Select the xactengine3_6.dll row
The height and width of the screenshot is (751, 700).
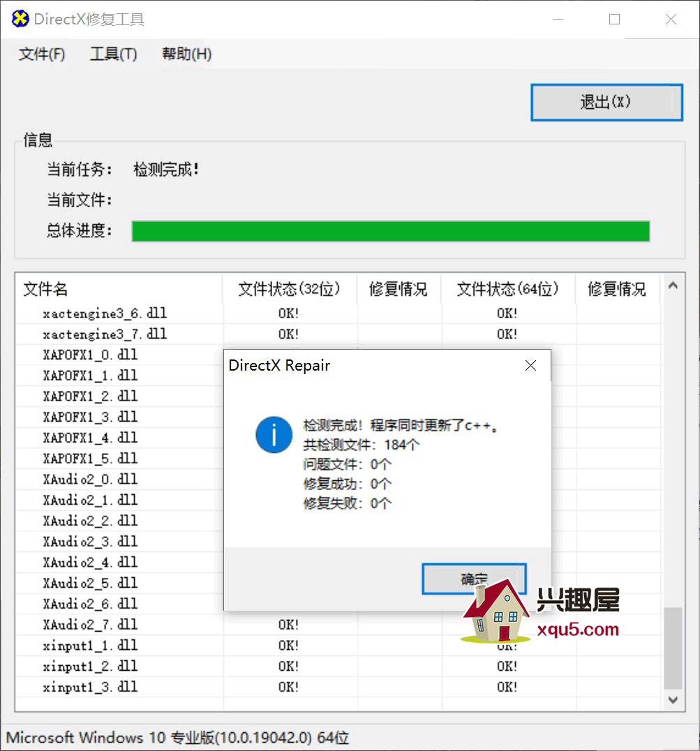338,313
